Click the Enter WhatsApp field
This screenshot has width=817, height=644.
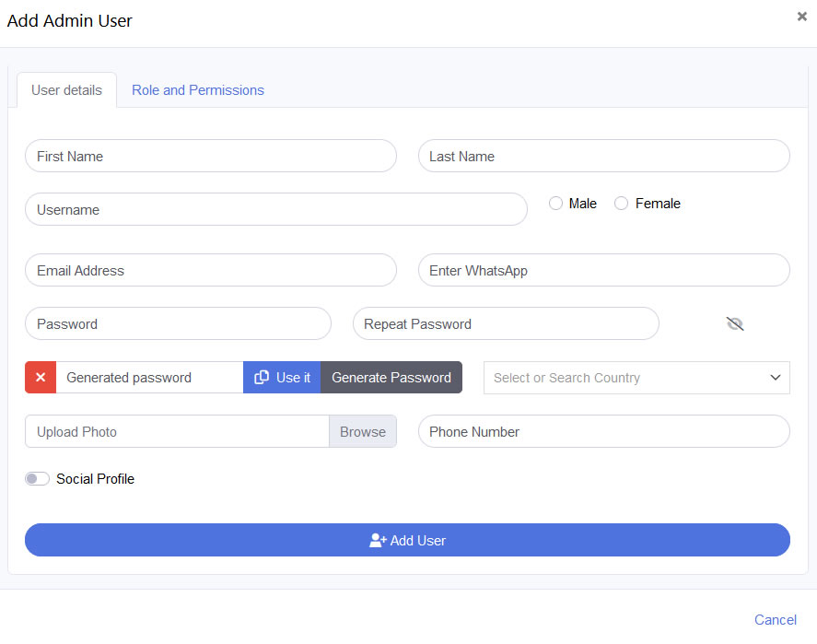(x=603, y=271)
